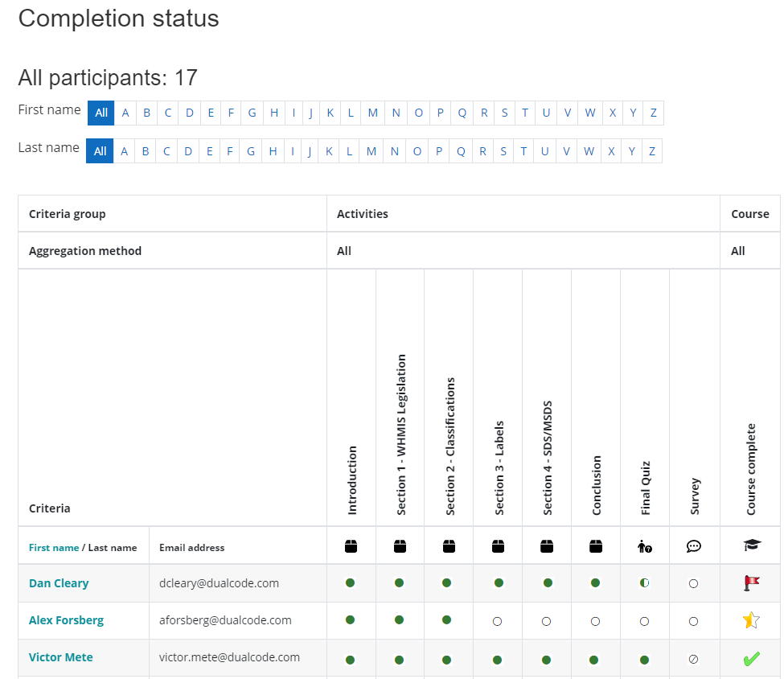
Task: Click the Survey speech bubble icon
Action: click(x=693, y=546)
